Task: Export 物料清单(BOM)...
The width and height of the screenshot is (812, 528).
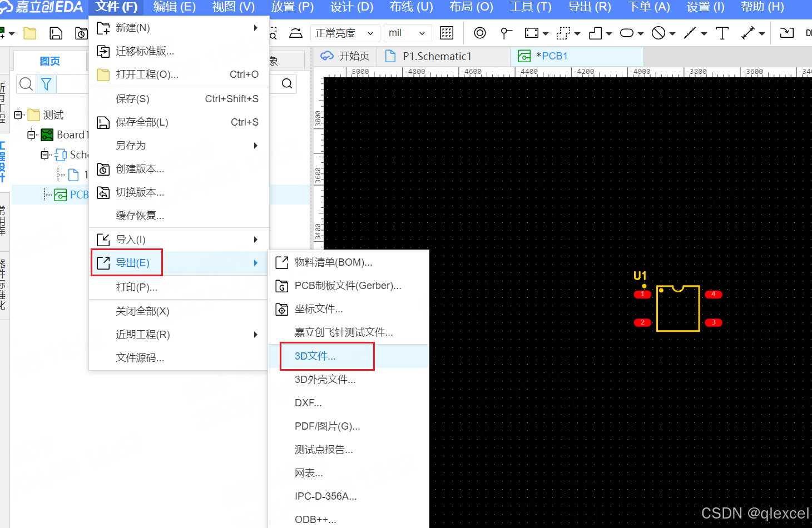Action: point(349,262)
